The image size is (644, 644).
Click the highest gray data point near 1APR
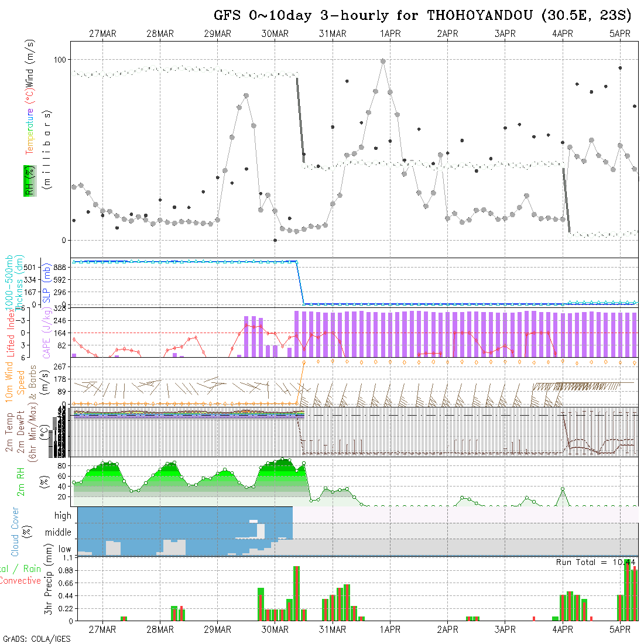tap(383, 61)
